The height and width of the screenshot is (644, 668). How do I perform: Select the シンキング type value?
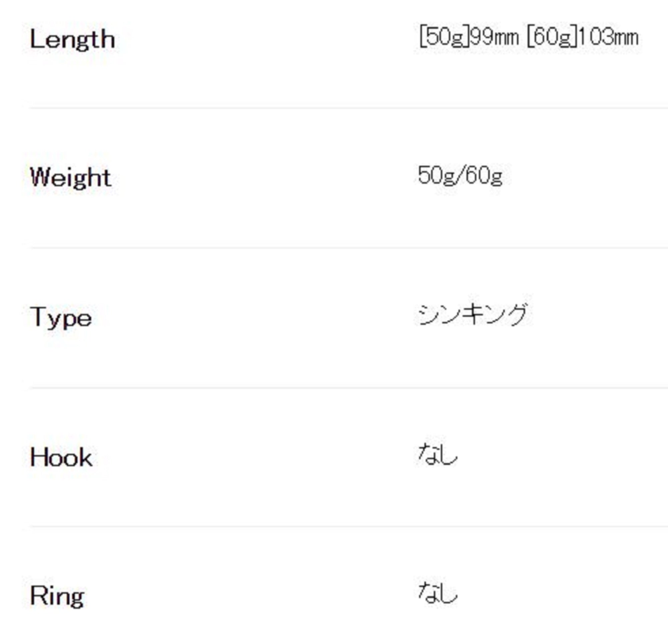(473, 315)
